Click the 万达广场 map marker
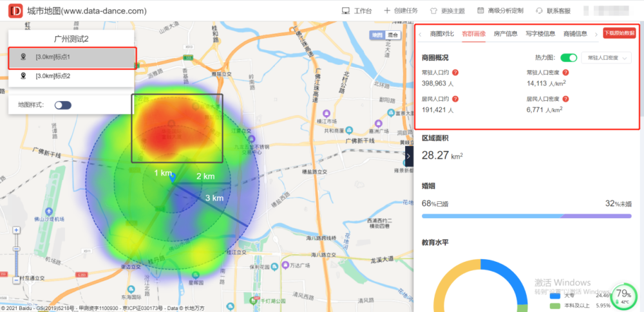The height and width of the screenshot is (312, 644). 285,266
